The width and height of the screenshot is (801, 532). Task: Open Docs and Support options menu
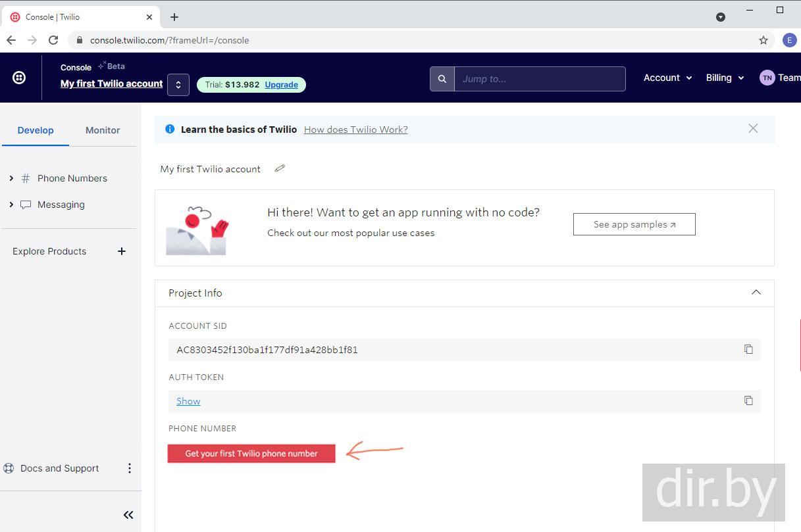129,468
